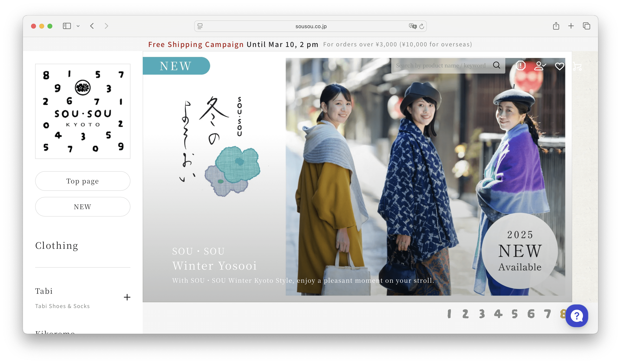The image size is (621, 364).
Task: Focus the product search field
Action: pyautogui.click(x=440, y=66)
